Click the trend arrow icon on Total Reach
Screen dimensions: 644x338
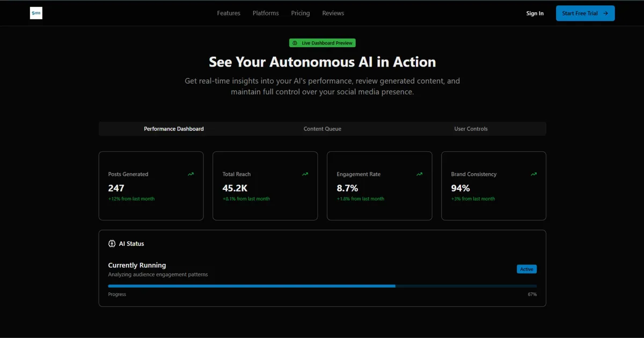(305, 174)
